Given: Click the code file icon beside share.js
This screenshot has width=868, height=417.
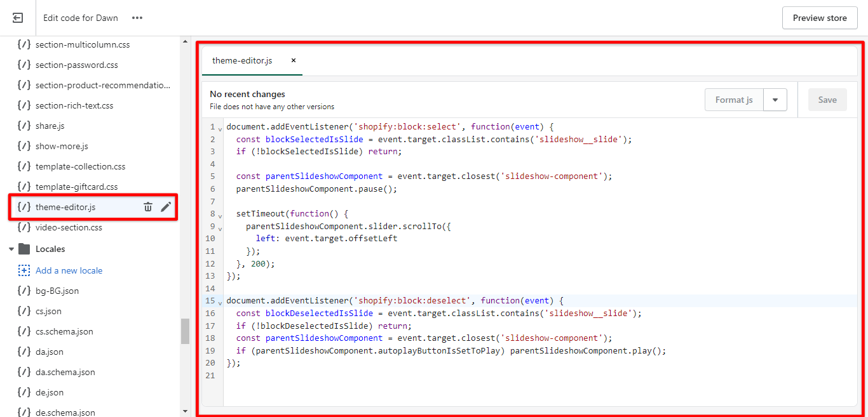Looking at the screenshot, I should click(24, 126).
